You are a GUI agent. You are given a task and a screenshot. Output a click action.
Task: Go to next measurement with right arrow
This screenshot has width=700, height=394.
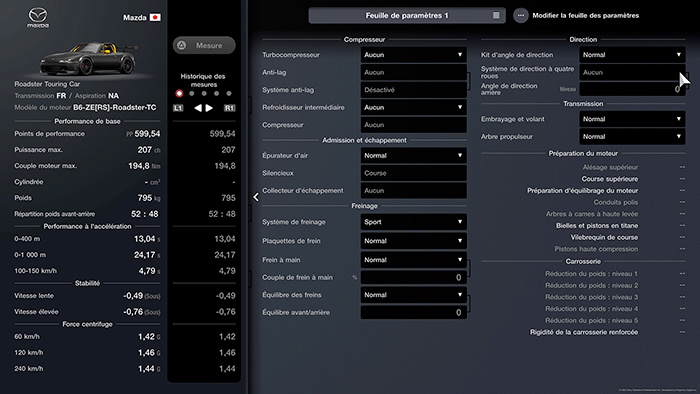pyautogui.click(x=209, y=108)
